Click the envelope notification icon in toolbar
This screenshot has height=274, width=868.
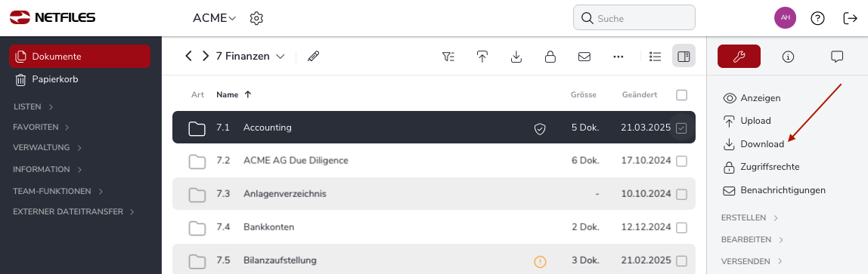584,57
